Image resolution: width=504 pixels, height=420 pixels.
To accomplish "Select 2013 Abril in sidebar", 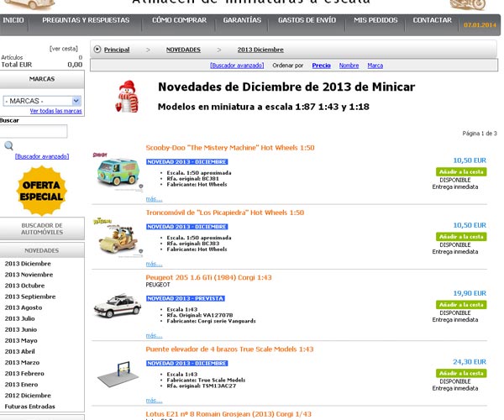I will (19, 352).
